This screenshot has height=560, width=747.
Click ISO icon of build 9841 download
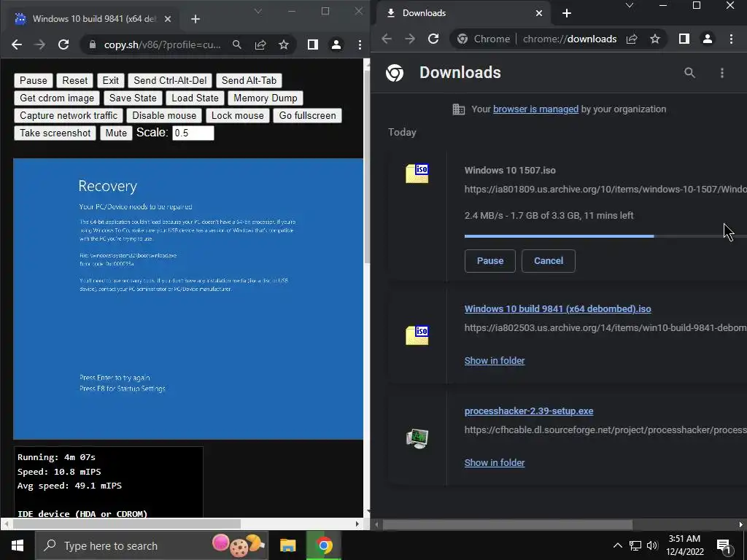coord(417,335)
